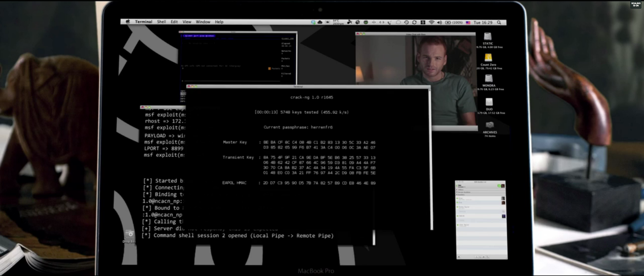Open the ARCHIVES folder on desktop

[x=490, y=125]
